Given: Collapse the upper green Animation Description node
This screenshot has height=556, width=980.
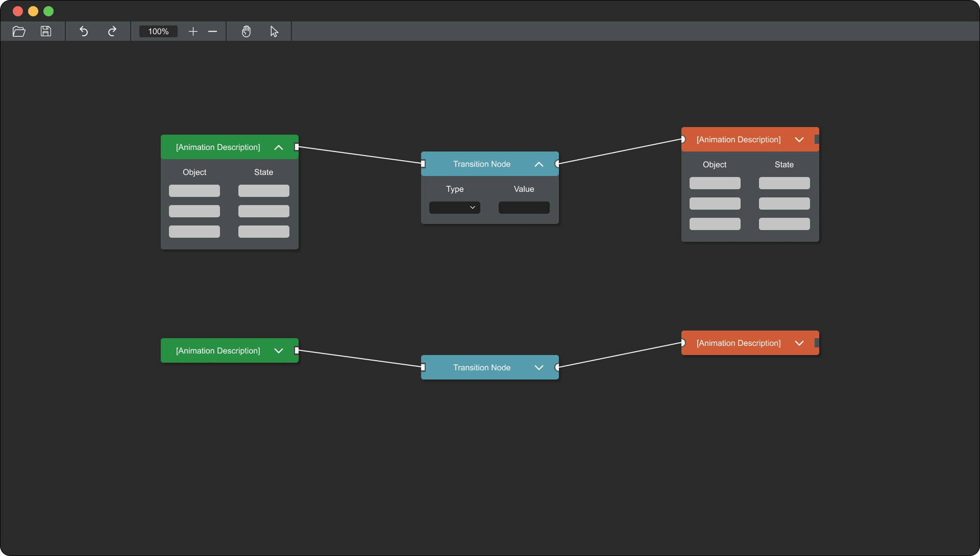Looking at the screenshot, I should pos(279,147).
